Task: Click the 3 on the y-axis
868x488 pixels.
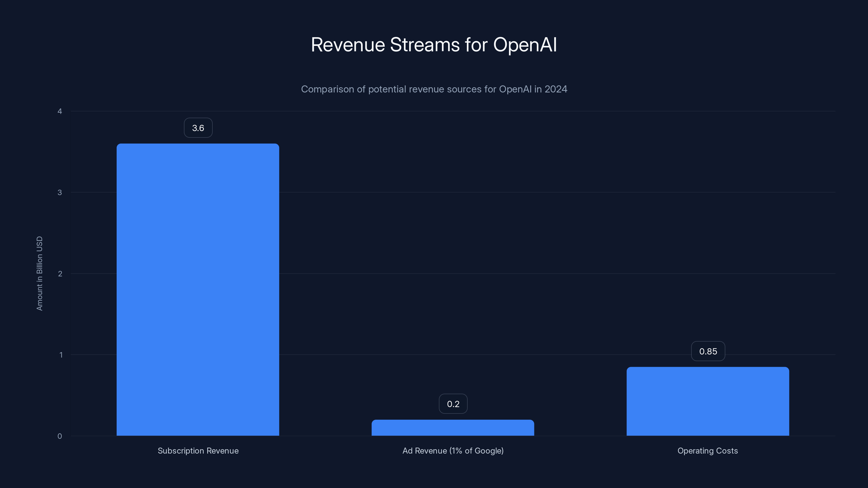Action: (x=60, y=192)
